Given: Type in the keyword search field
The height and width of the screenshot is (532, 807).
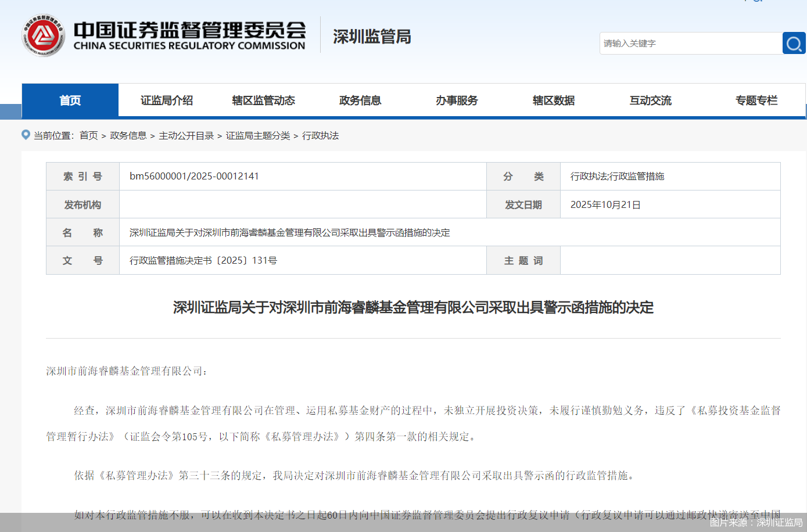Looking at the screenshot, I should [690, 44].
